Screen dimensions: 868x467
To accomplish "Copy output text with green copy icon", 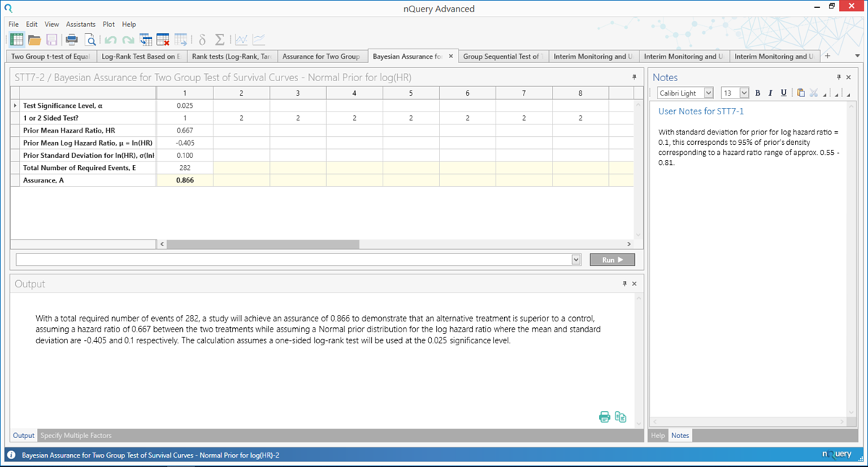I will (x=621, y=416).
